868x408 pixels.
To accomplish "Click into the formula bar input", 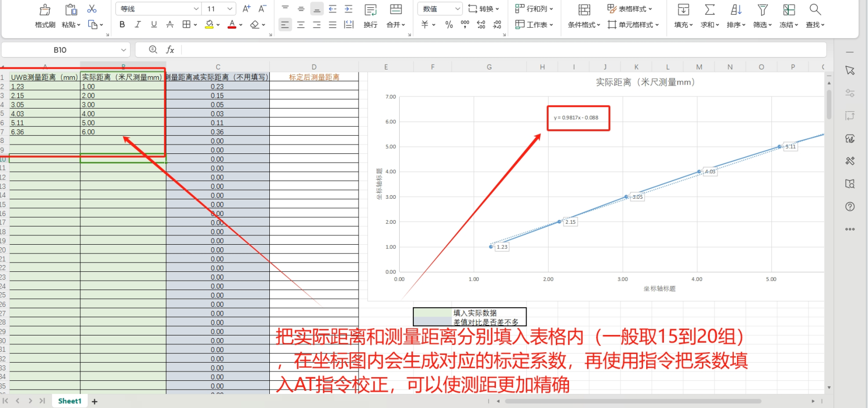I will (x=504, y=50).
